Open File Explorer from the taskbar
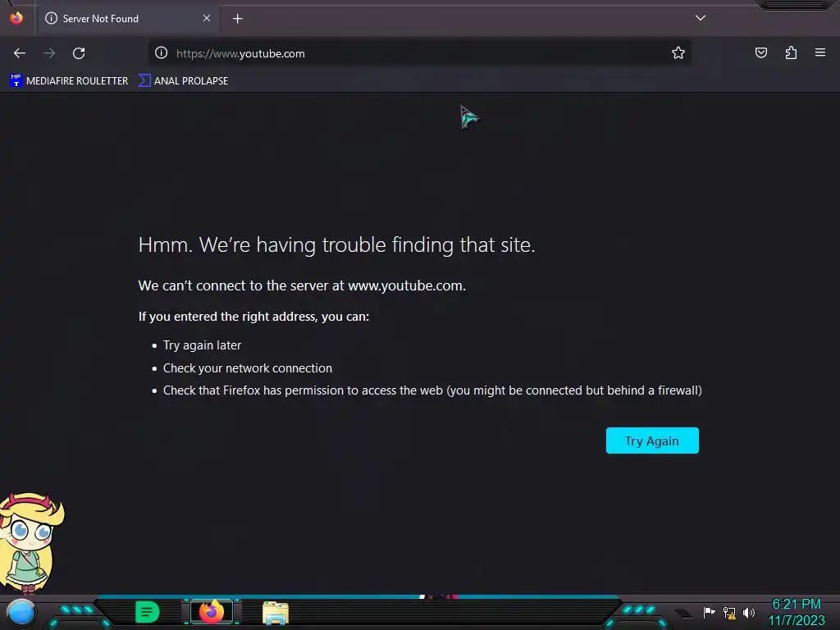Viewport: 840px width, 630px height. 276,613
